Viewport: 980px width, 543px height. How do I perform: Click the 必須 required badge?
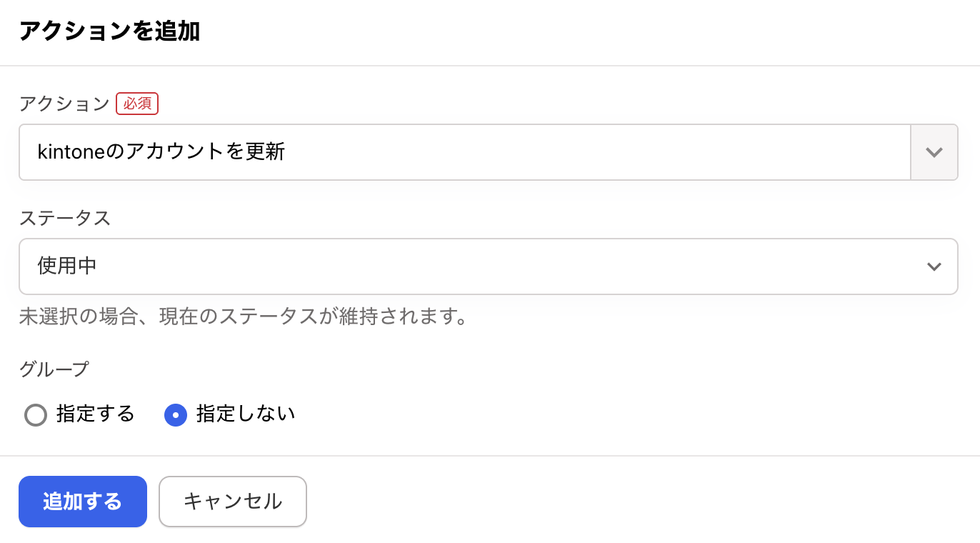click(137, 104)
